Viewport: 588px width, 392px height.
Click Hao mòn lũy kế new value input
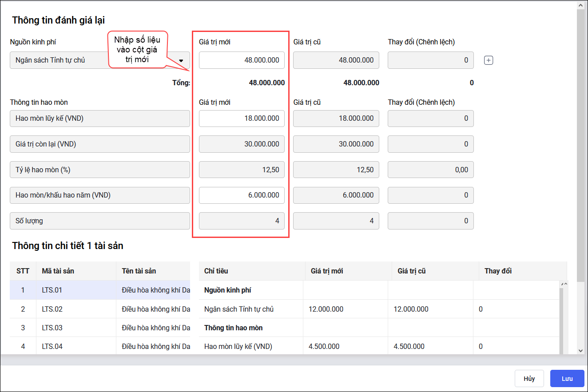[242, 119]
